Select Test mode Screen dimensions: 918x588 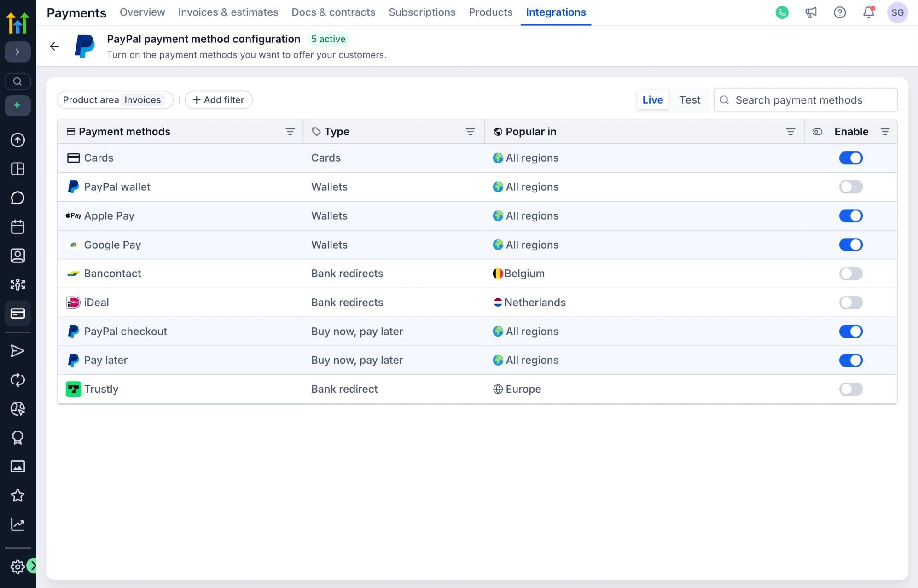click(690, 100)
